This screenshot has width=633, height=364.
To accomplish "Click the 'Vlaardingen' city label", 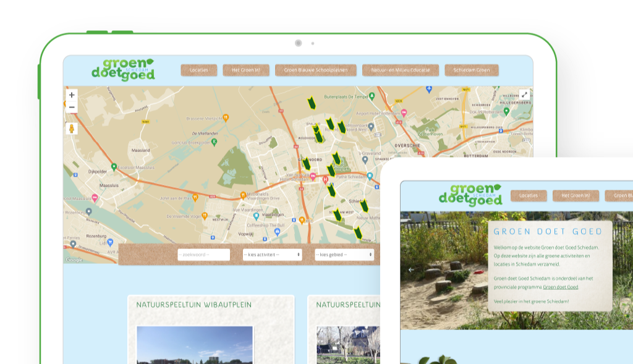I will click(x=273, y=214).
